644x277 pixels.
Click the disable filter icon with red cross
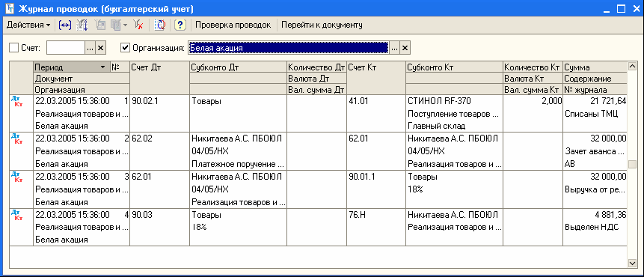138,25
